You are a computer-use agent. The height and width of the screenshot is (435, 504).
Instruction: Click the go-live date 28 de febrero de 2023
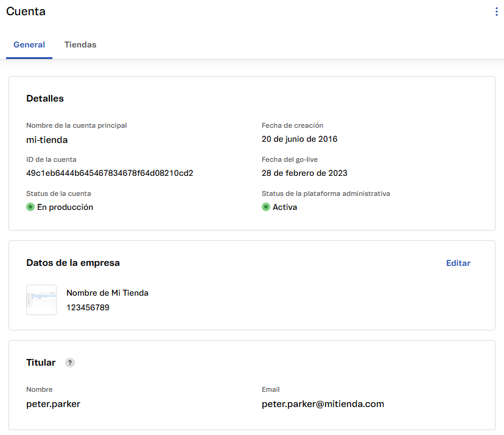[304, 173]
